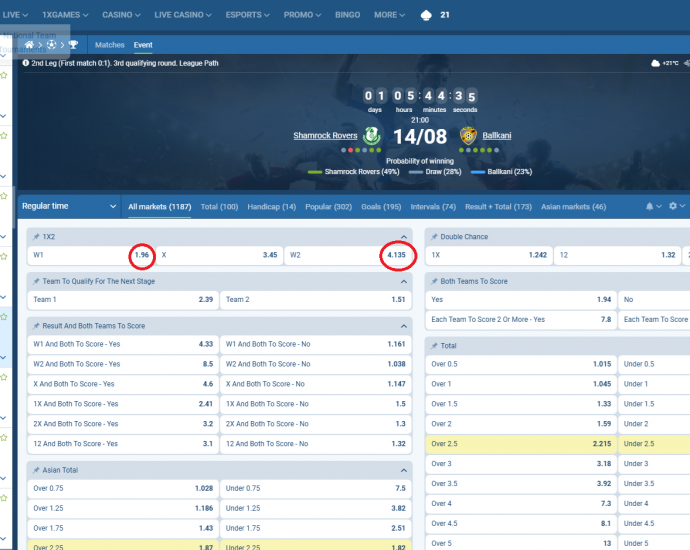This screenshot has height=550, width=690.
Task: Switch to Result + Total (173) tab
Action: tap(498, 207)
